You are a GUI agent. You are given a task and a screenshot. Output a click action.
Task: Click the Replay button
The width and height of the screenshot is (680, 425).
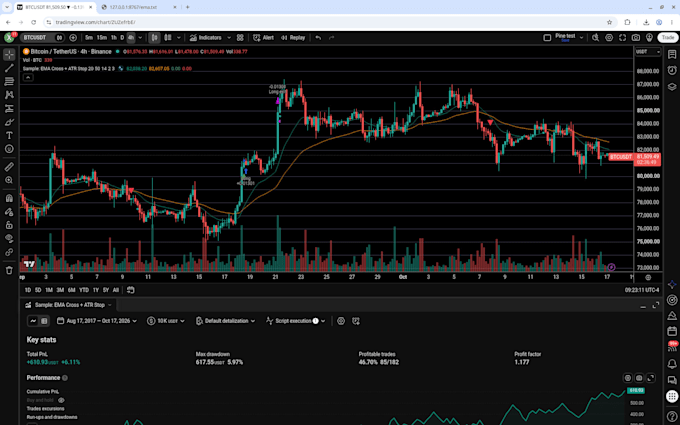coord(293,38)
